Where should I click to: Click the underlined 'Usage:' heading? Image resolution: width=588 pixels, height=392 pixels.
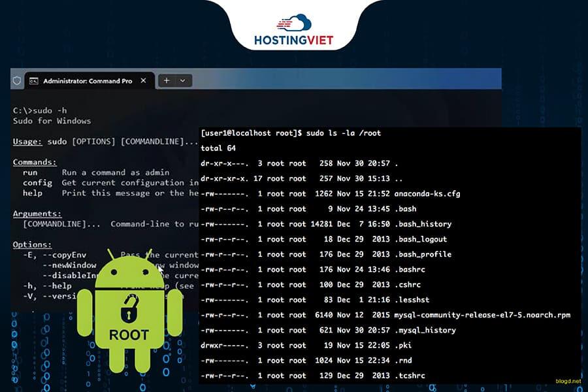[x=27, y=141]
